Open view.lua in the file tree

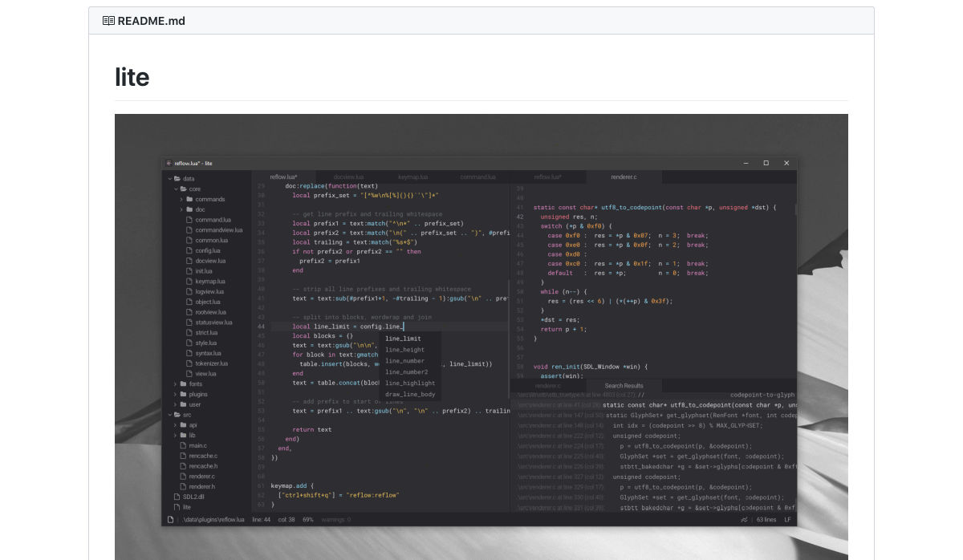[x=205, y=374]
